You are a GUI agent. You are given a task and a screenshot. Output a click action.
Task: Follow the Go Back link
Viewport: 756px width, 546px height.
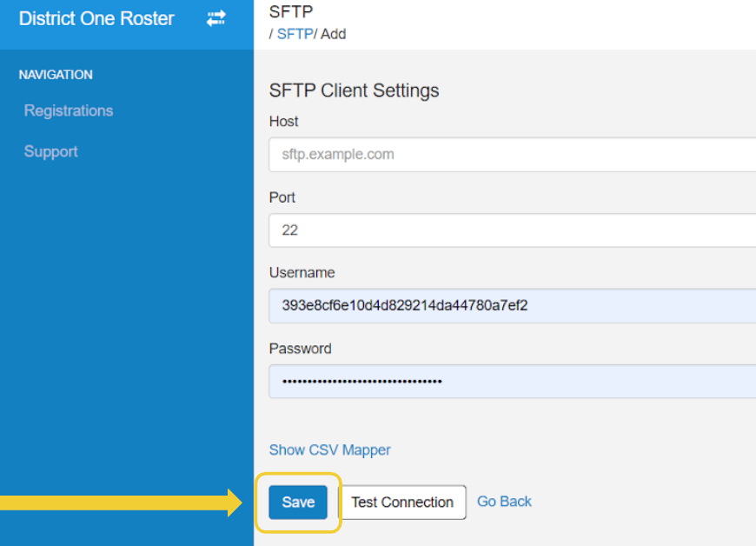point(504,502)
